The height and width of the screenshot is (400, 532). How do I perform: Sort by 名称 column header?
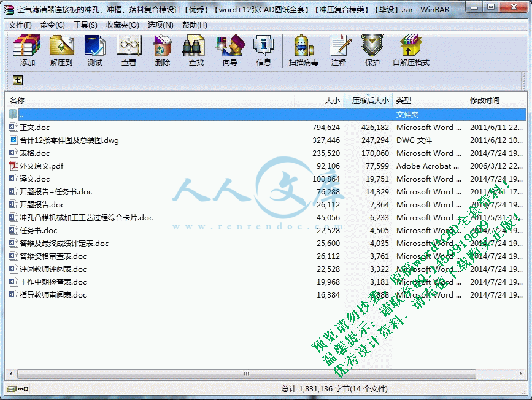(x=150, y=101)
